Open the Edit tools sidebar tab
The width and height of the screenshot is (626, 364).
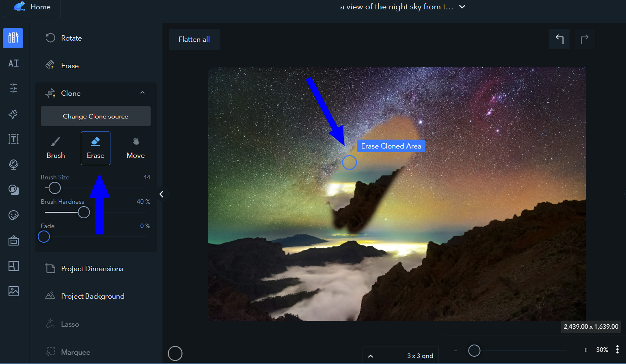point(13,38)
